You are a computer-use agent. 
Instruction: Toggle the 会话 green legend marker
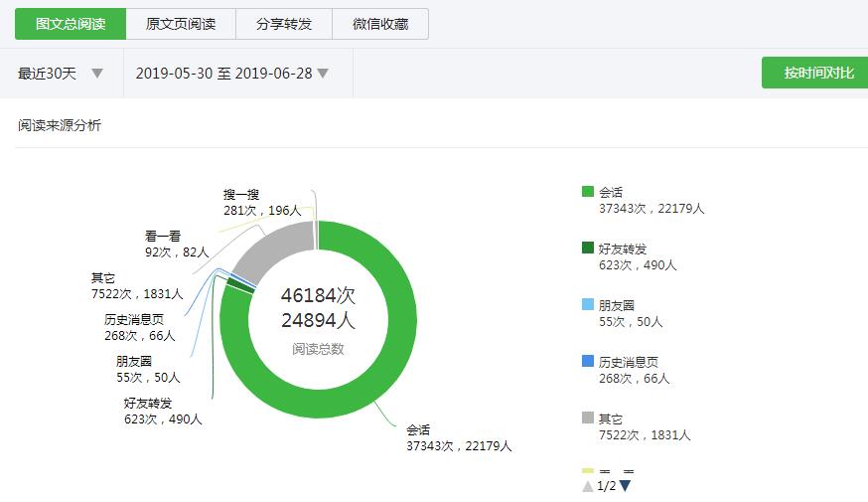(588, 192)
